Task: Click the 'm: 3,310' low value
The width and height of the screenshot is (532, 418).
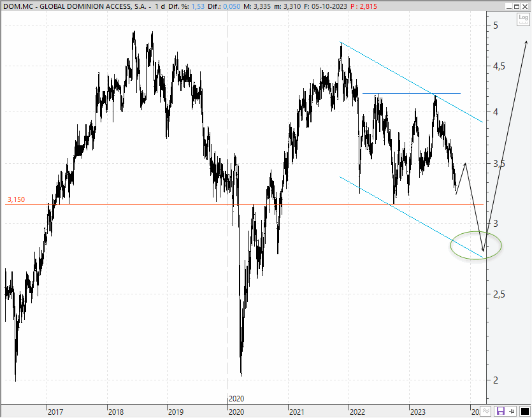Action: pyautogui.click(x=287, y=6)
